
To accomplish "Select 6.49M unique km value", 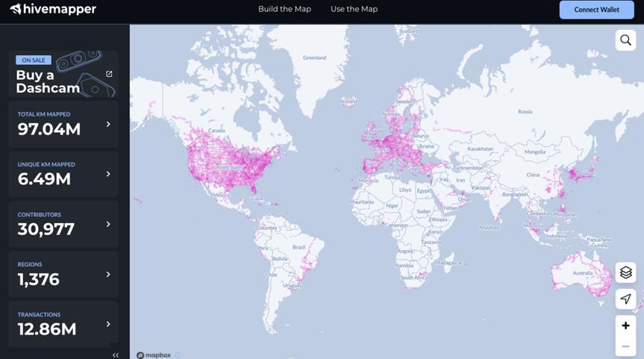I will 44,179.
